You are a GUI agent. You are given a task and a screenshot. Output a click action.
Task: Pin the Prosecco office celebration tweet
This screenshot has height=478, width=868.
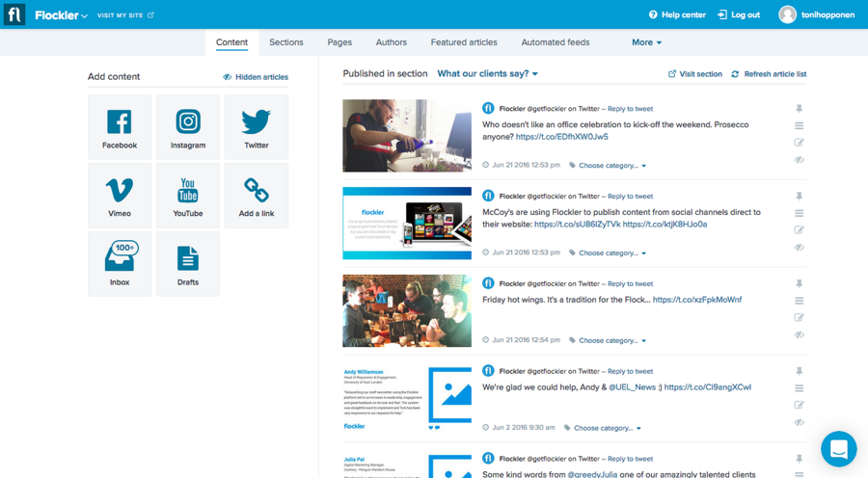pyautogui.click(x=799, y=109)
